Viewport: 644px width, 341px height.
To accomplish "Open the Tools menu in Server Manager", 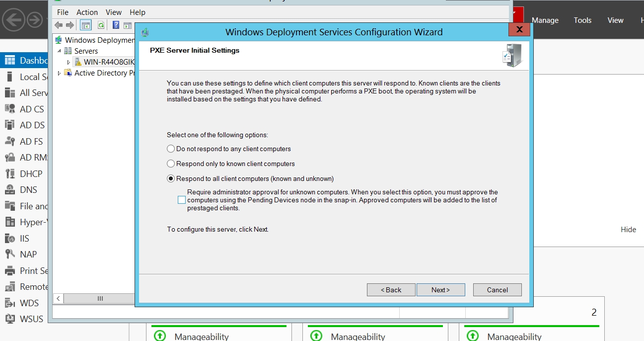I will click(x=582, y=20).
